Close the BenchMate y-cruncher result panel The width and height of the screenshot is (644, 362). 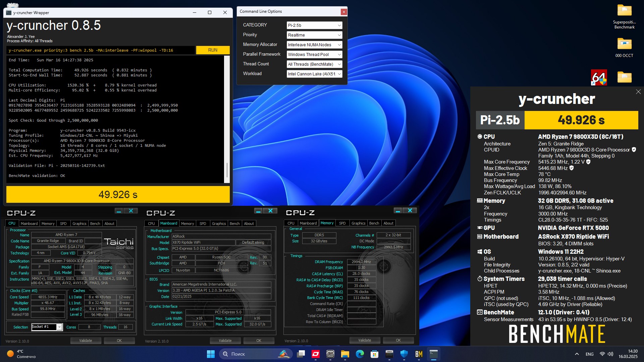point(638,92)
